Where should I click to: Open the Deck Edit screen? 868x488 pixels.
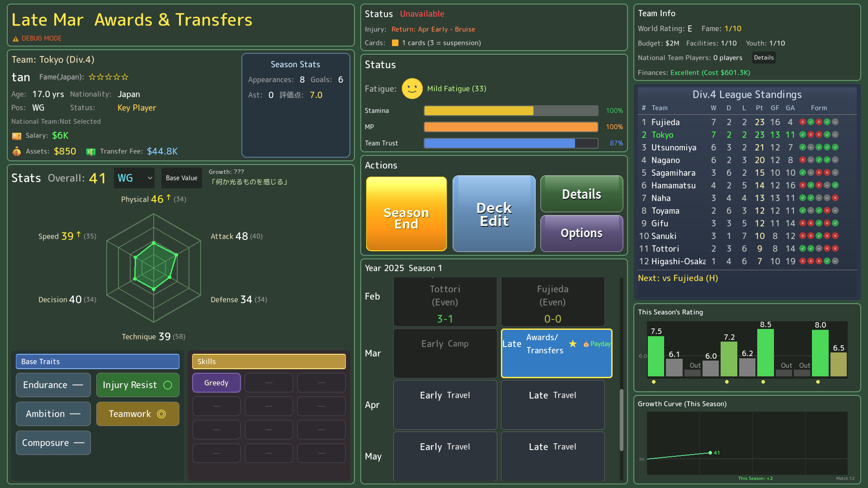(494, 213)
